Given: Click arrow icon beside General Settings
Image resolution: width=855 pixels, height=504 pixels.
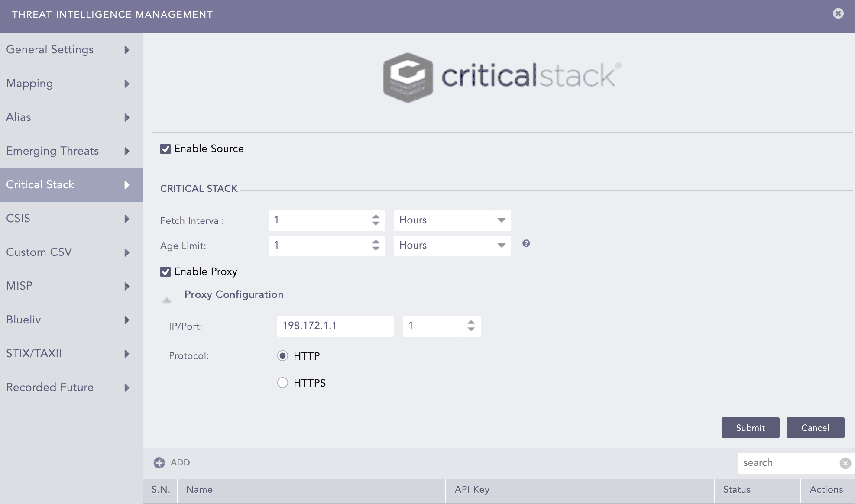Looking at the screenshot, I should tap(127, 50).
